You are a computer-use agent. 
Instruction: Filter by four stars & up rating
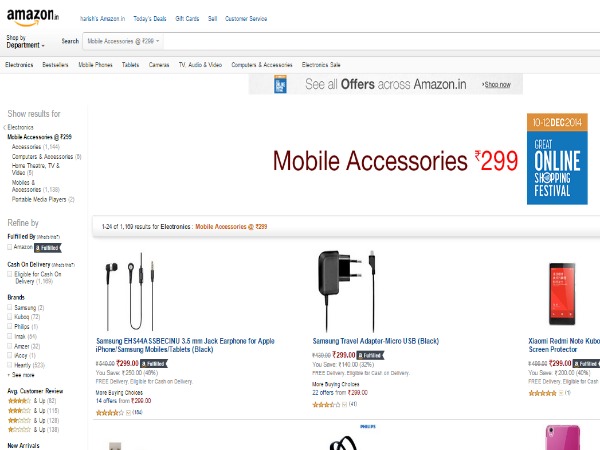[19, 400]
